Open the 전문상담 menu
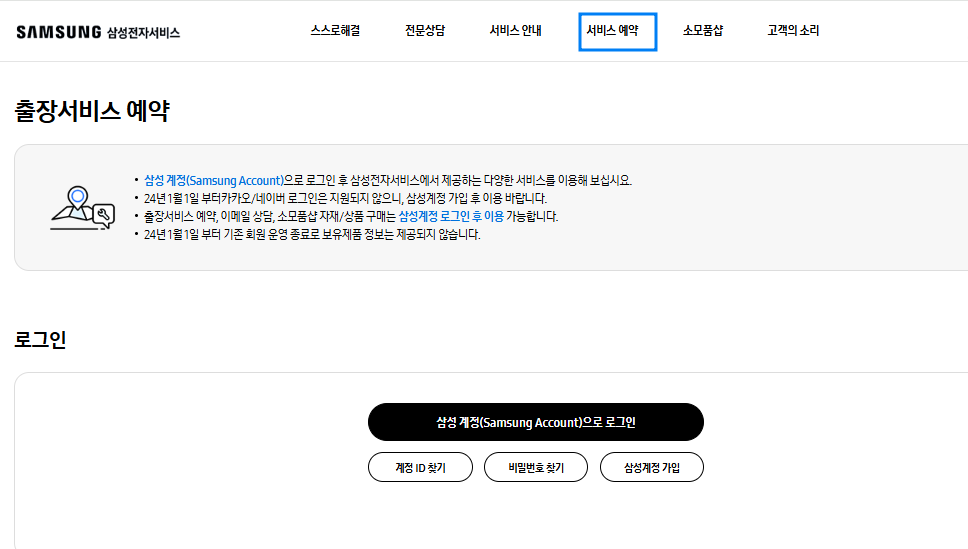Screen dimensions: 968x549 [425, 30]
